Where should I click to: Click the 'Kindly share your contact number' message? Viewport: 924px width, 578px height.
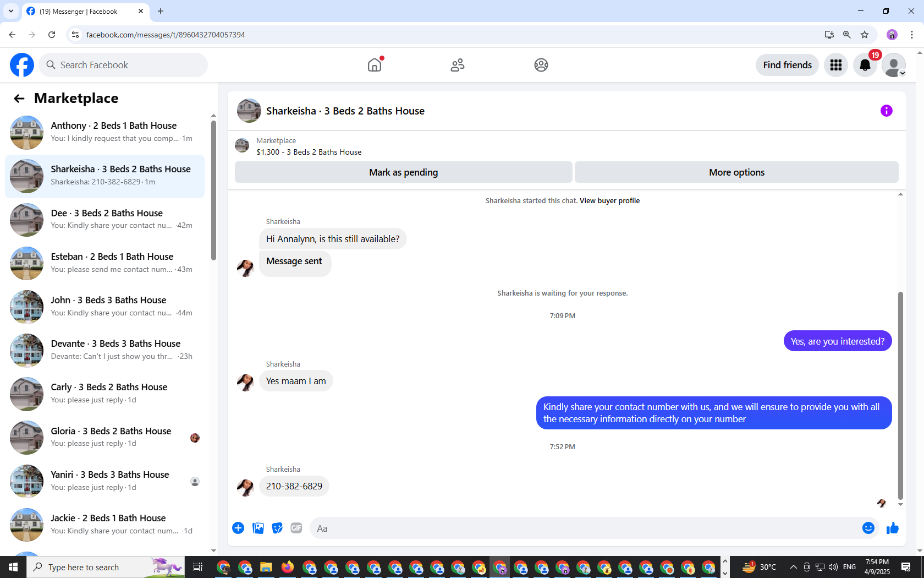(x=714, y=413)
